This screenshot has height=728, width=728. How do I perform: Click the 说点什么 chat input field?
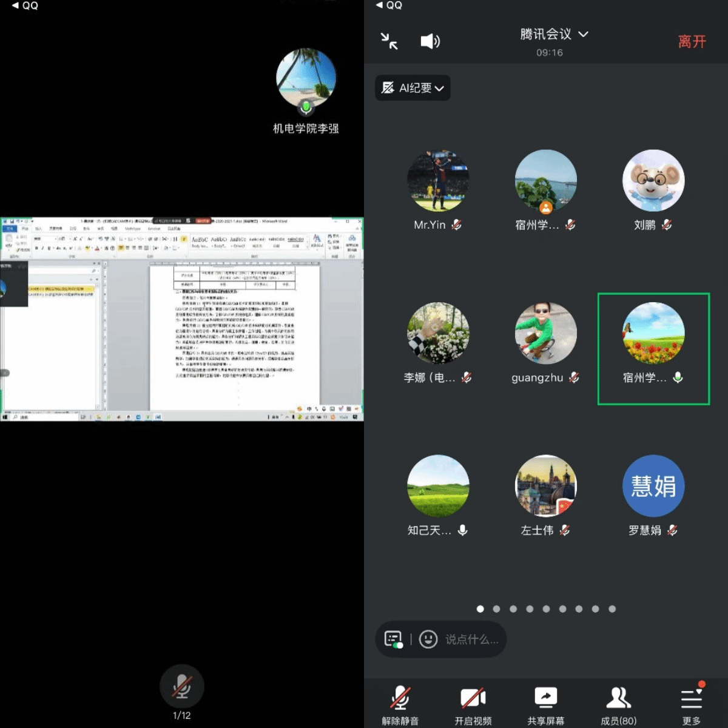471,639
